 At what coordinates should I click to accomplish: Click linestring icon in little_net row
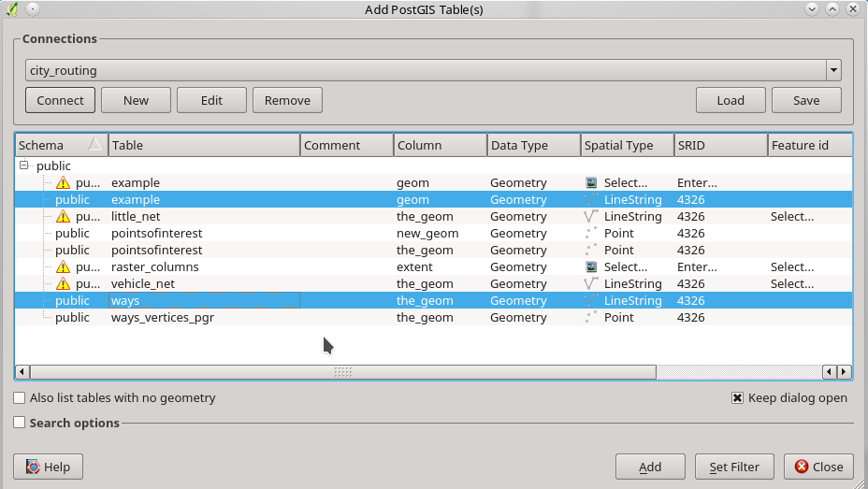(x=591, y=216)
